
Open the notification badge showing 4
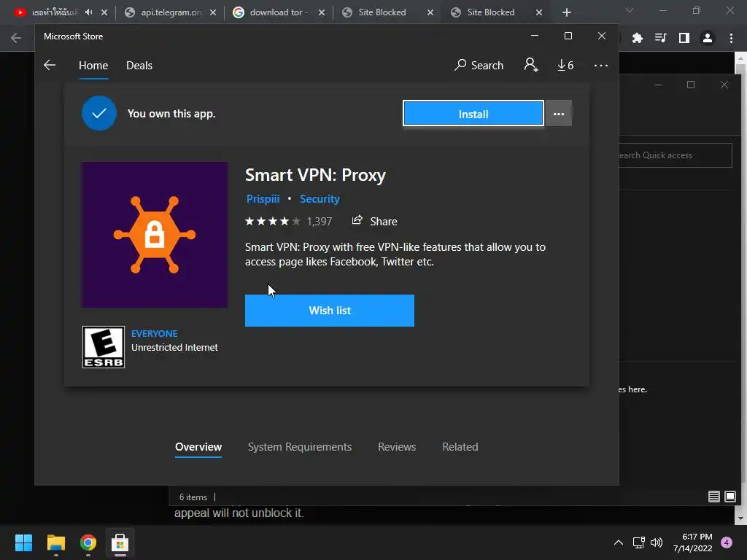click(x=727, y=542)
